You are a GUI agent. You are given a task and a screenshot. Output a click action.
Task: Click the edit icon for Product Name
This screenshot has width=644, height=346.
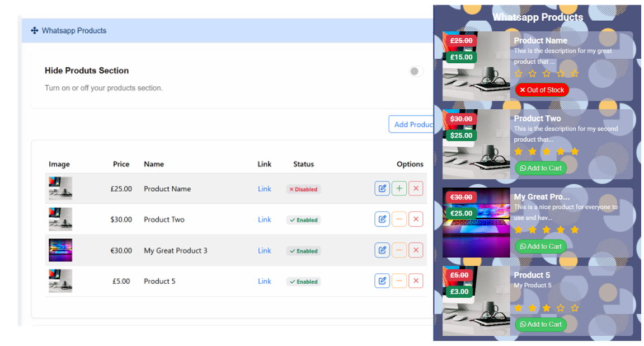tap(382, 189)
